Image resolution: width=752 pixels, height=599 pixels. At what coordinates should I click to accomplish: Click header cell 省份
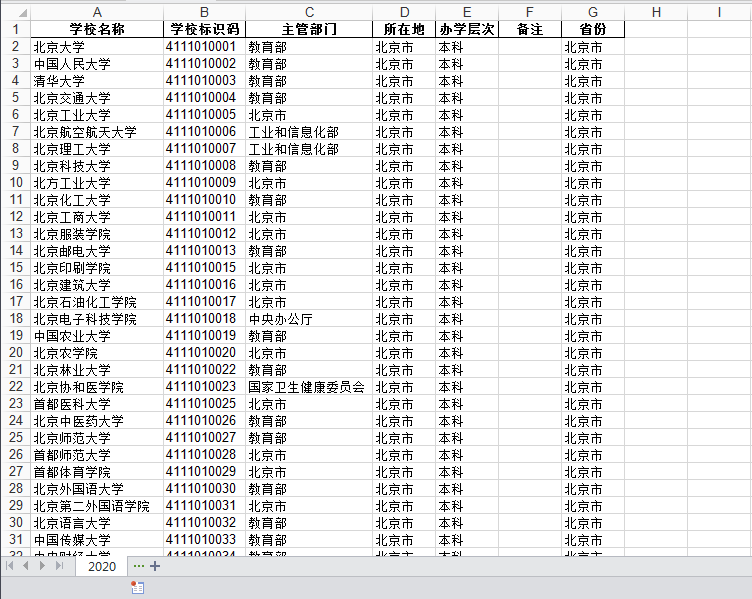point(593,29)
